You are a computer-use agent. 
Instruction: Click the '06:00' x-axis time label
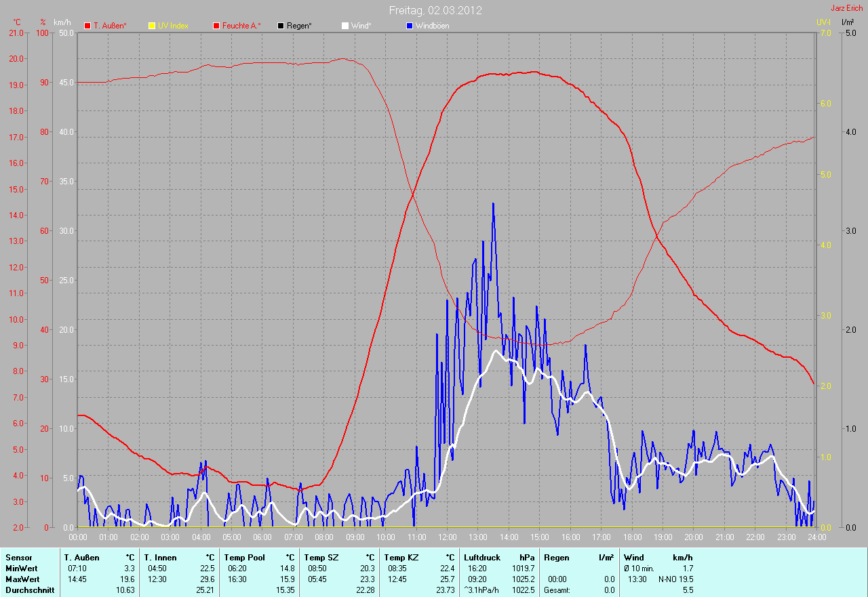click(262, 537)
